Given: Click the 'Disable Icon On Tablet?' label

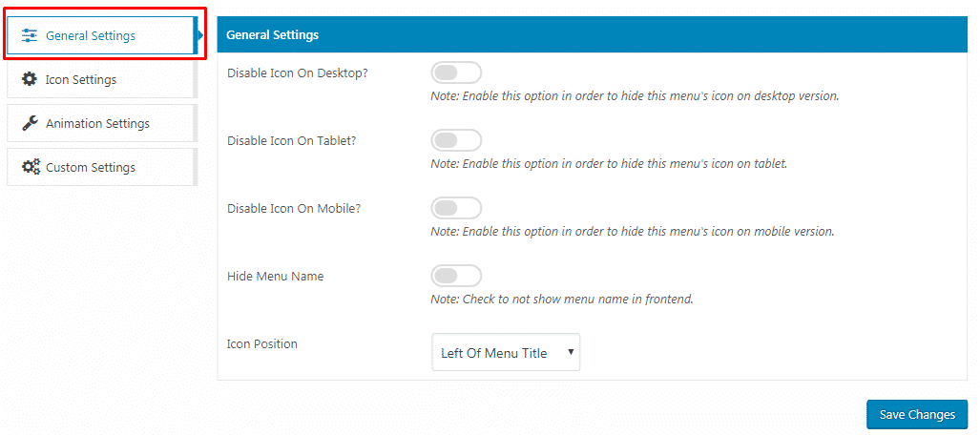Looking at the screenshot, I should (292, 140).
